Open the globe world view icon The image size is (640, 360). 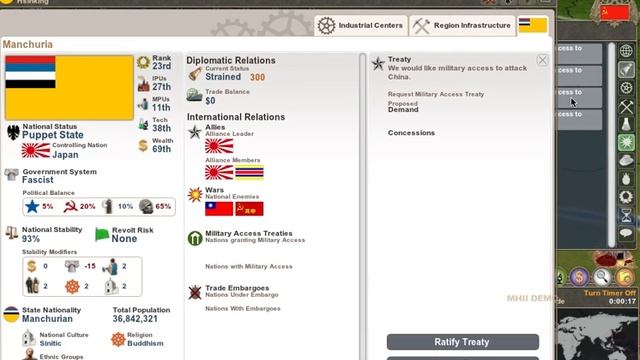pos(626,51)
